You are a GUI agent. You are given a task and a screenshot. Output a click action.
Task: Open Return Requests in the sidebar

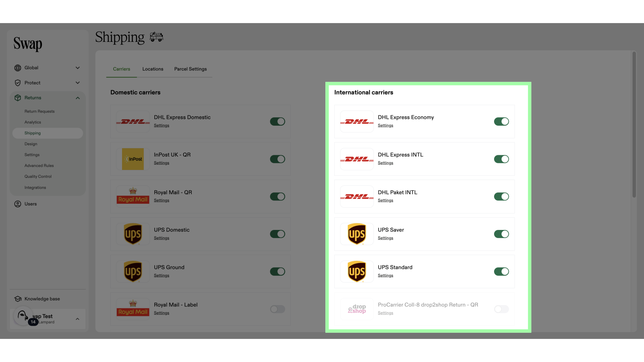coord(39,111)
